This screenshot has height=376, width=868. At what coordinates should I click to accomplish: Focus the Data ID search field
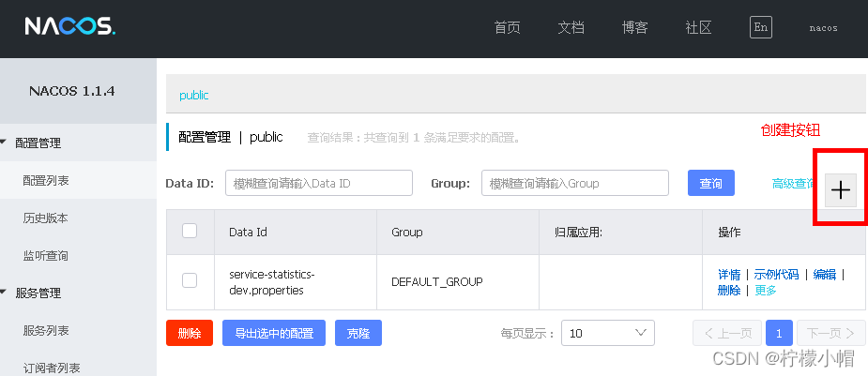(319, 183)
